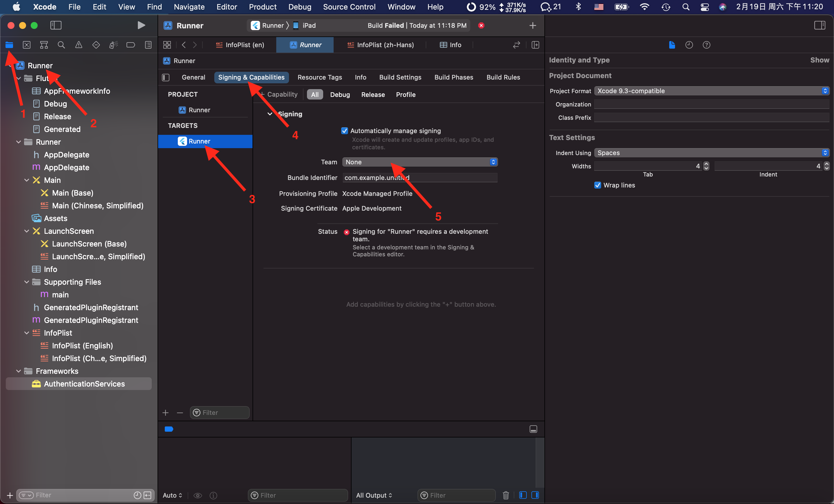834x504 pixels.
Task: Open the Debug navigator icon
Action: (x=114, y=45)
